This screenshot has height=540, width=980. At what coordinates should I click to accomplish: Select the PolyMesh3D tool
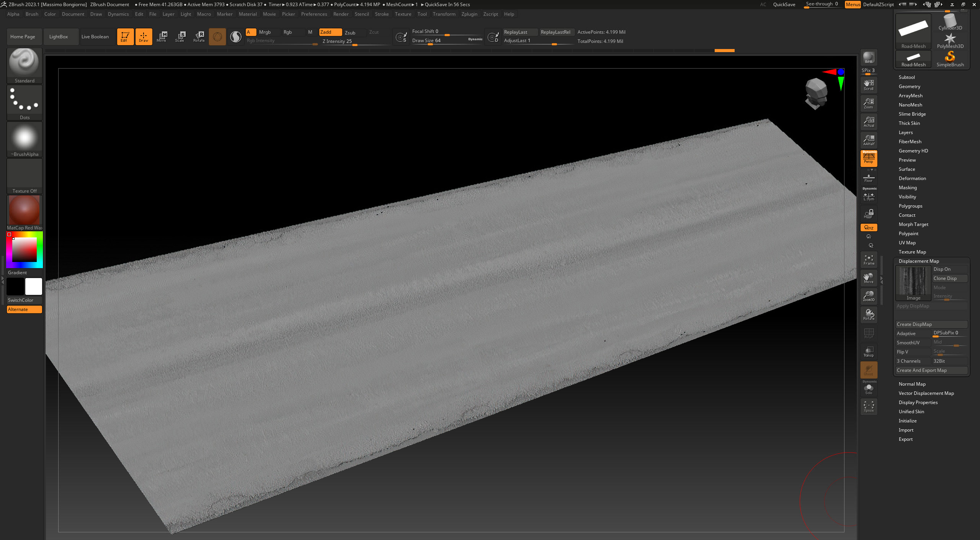[950, 41]
